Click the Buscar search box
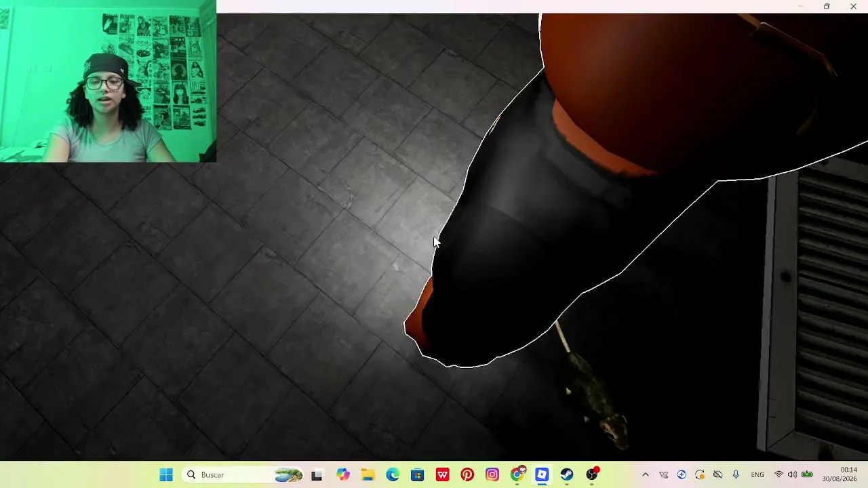Screen dimensions: 868x488 [244, 474]
